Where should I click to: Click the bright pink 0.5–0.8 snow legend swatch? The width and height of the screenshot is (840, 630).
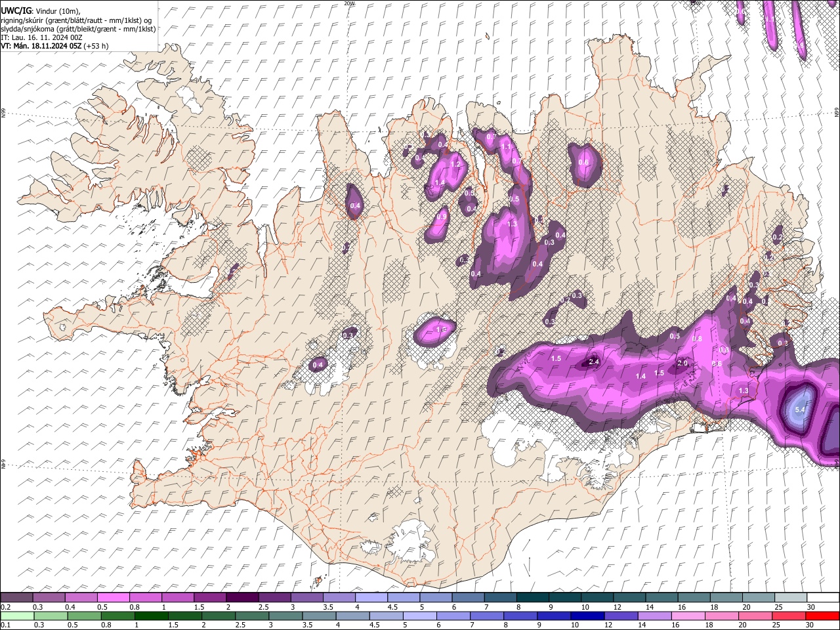(x=113, y=598)
